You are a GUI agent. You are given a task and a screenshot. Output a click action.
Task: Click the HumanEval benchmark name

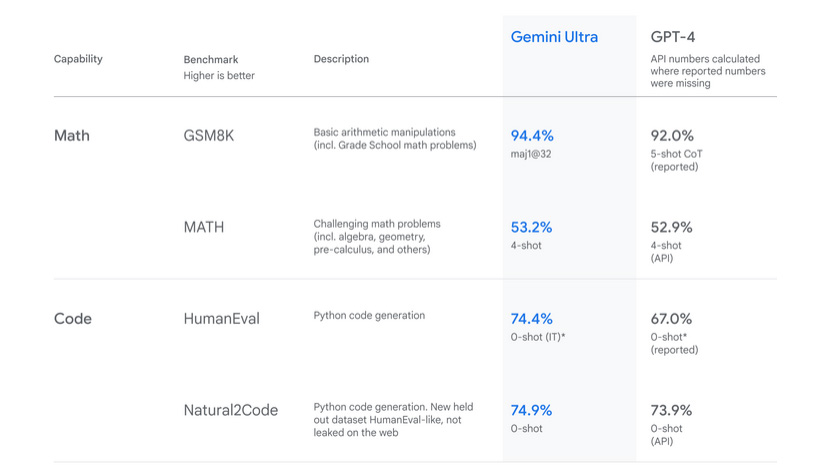point(221,319)
